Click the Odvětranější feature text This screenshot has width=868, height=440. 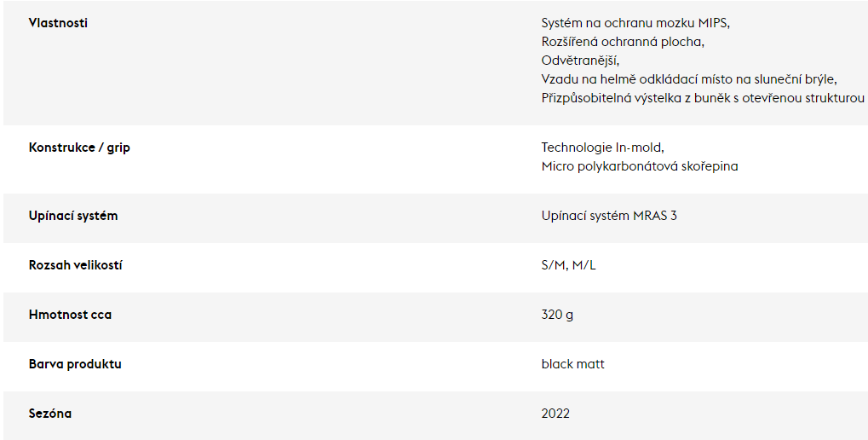tap(580, 61)
